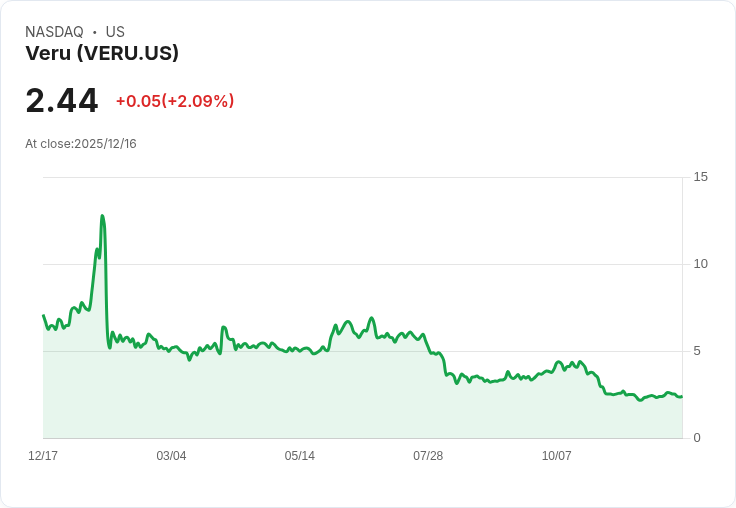Click the 15 label on the y-axis
Screen dimensions: 736x508
[x=700, y=177]
